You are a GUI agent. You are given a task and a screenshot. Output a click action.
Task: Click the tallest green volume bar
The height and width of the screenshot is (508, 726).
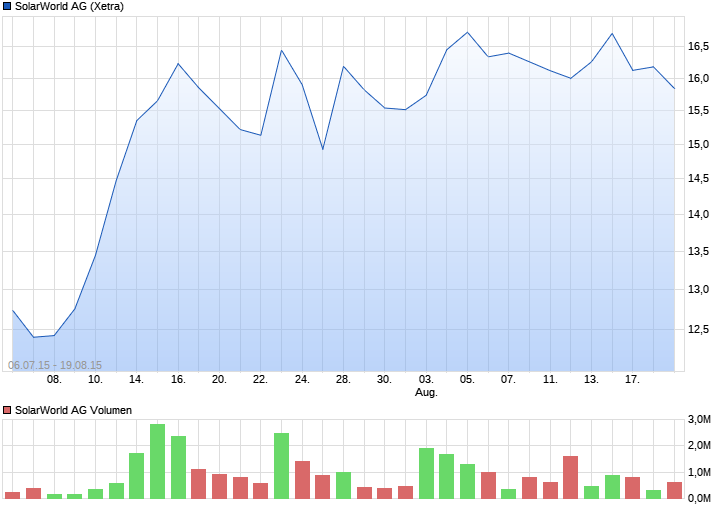pos(157,461)
